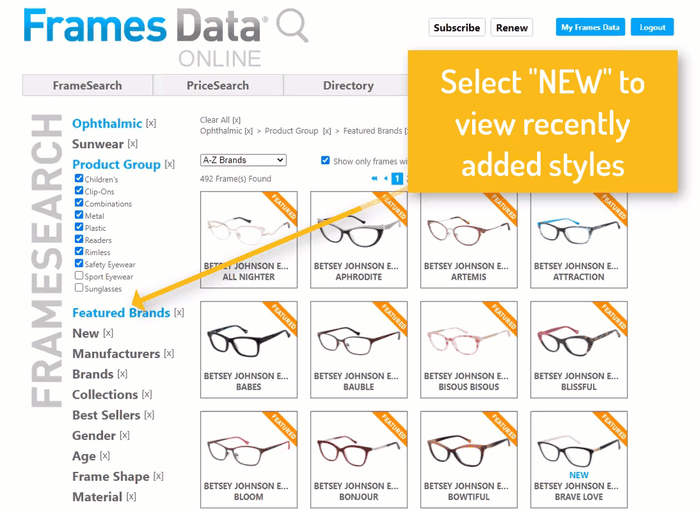This screenshot has height=510, width=700.
Task: Expand the Gender filter section
Action: point(94,435)
